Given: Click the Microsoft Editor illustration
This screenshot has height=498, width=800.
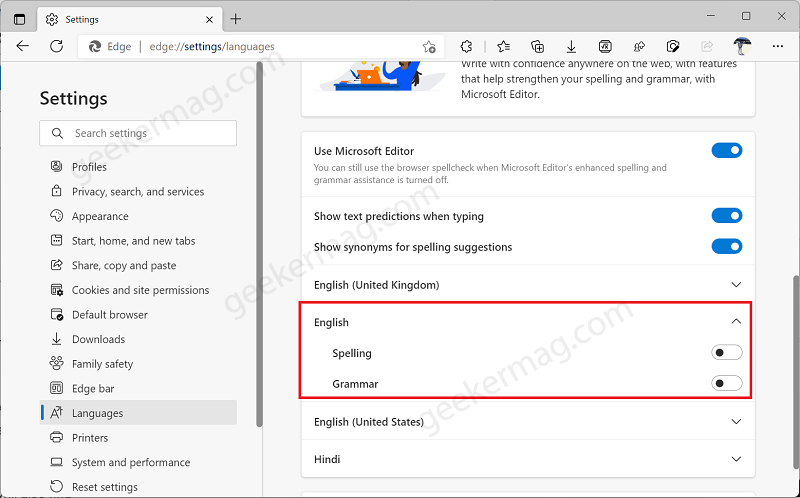Looking at the screenshot, I should coord(381,77).
